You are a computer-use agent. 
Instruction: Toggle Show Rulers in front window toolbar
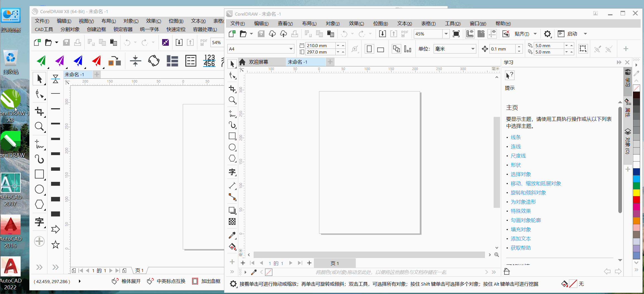470,34
